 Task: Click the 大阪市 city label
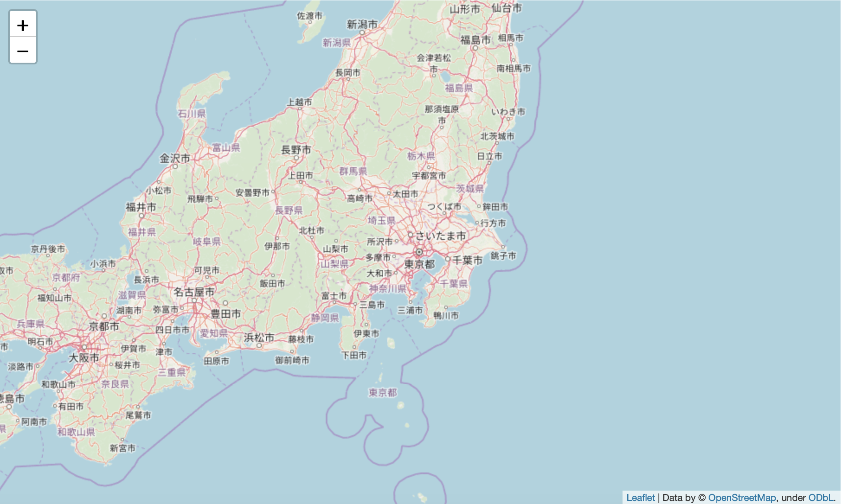[x=84, y=357]
